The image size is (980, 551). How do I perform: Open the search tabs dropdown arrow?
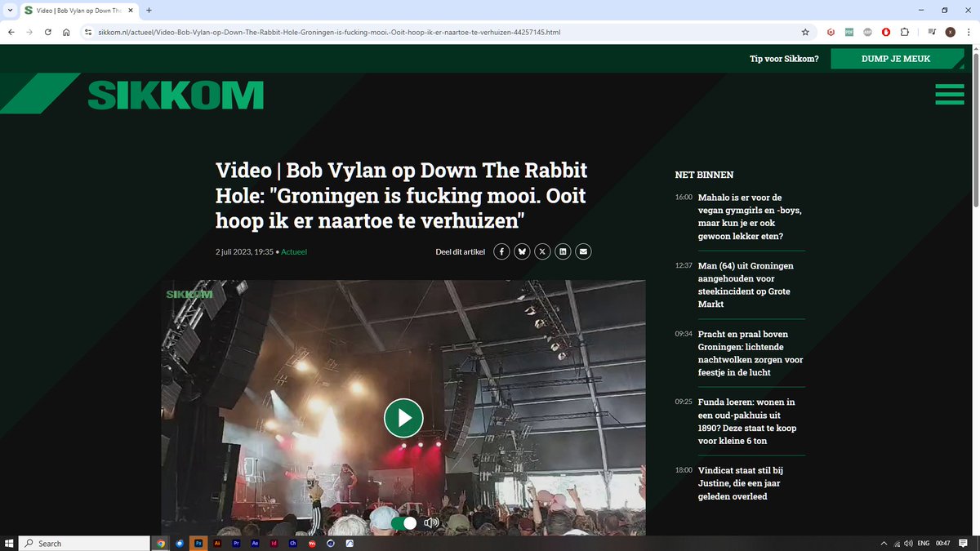[x=9, y=10]
